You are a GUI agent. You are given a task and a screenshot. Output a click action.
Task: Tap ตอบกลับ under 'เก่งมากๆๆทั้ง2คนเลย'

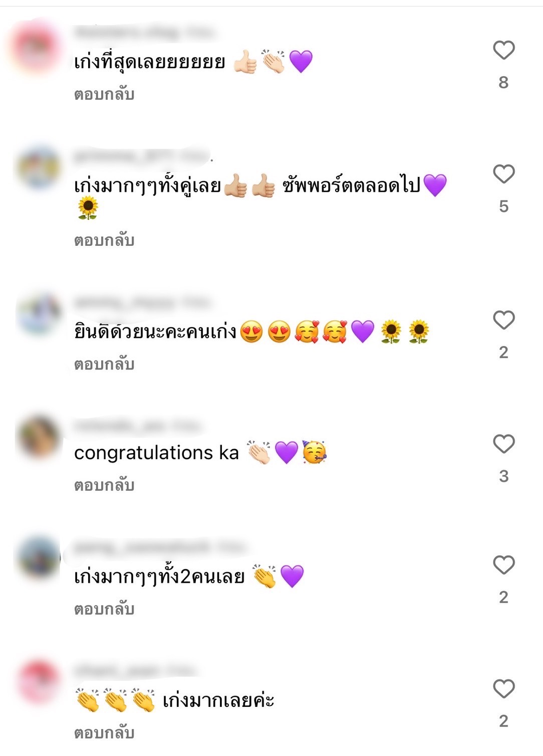(x=104, y=609)
